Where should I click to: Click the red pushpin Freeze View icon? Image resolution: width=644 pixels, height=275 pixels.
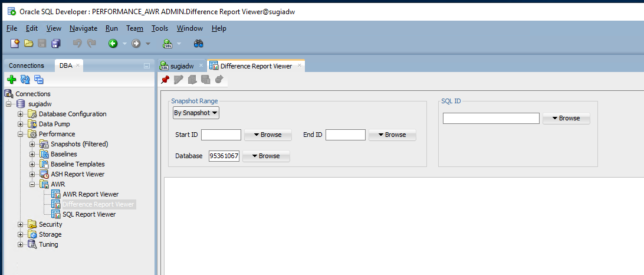click(165, 80)
